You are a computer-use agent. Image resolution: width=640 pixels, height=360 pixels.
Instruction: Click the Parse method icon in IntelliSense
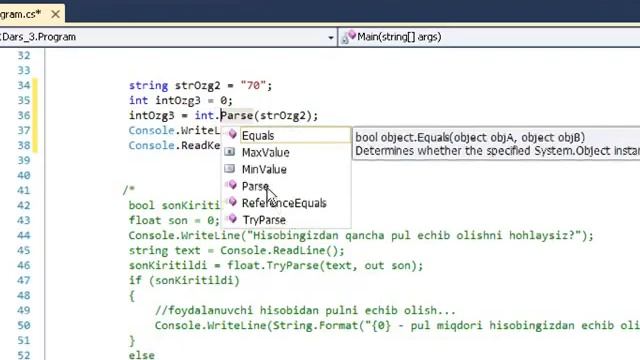click(231, 185)
